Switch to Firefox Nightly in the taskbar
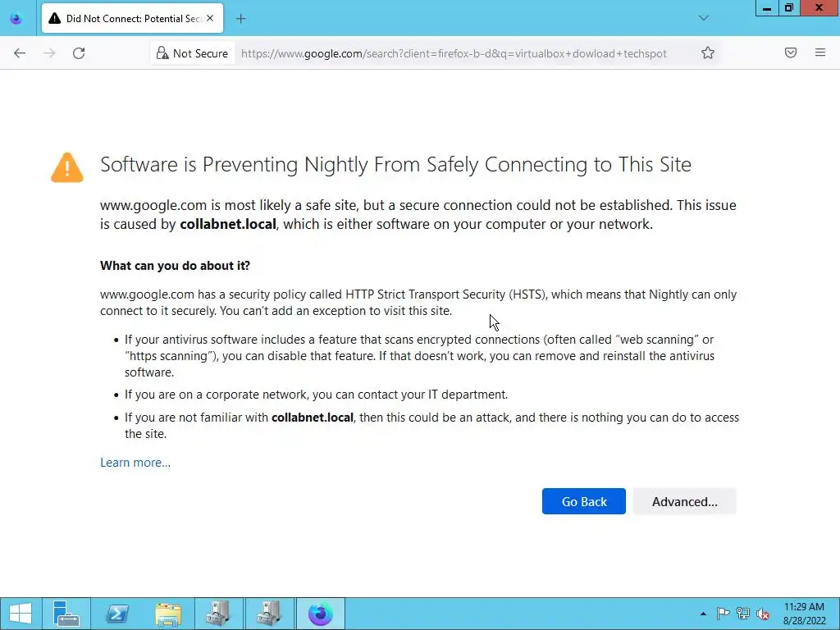Screen dimensions: 840x630 [x=321, y=614]
